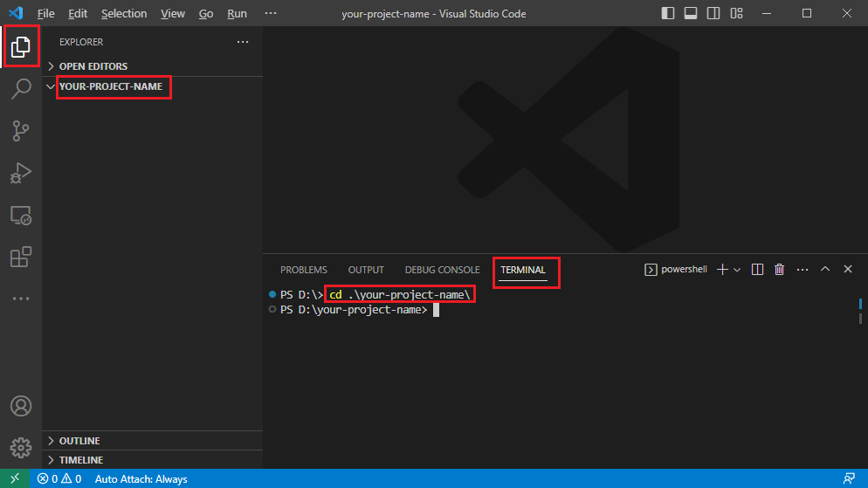
Task: Toggle bottom panel layout button
Action: point(691,13)
